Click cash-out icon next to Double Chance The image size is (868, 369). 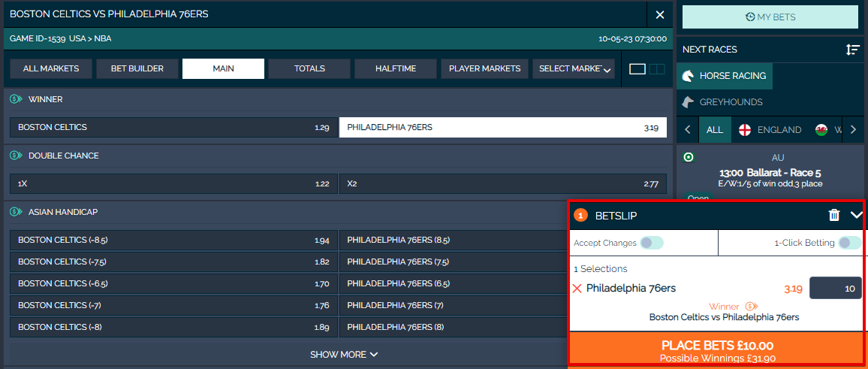pos(16,156)
